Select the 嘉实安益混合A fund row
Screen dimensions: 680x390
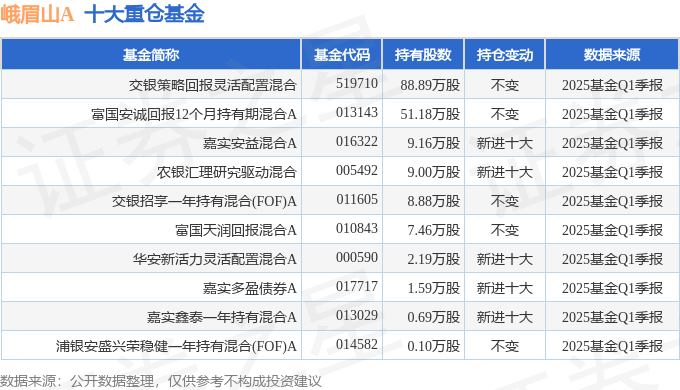(x=340, y=143)
